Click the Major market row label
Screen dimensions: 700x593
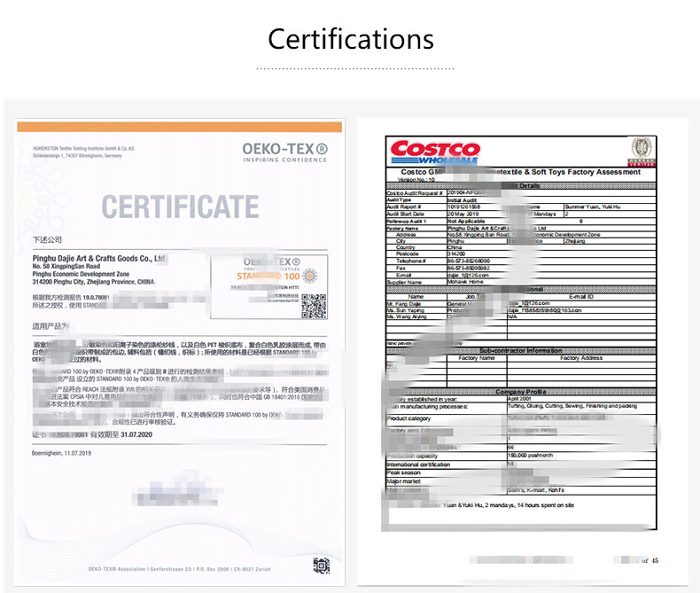click(403, 481)
